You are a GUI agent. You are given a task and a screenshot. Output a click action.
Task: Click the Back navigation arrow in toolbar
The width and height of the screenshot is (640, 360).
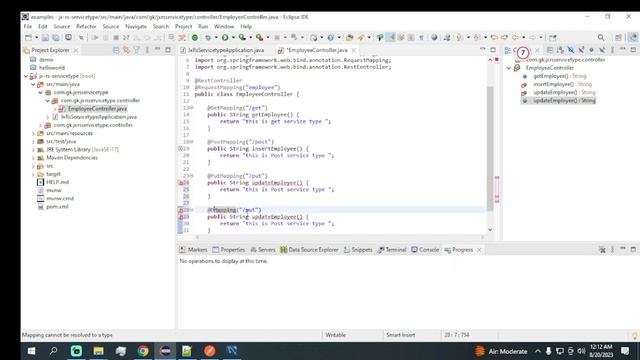[516, 38]
